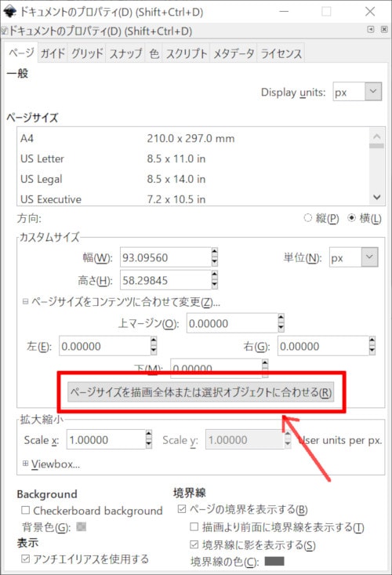The width and height of the screenshot is (392, 575).
Task: Choose US Letter page size
Action: pos(192,158)
